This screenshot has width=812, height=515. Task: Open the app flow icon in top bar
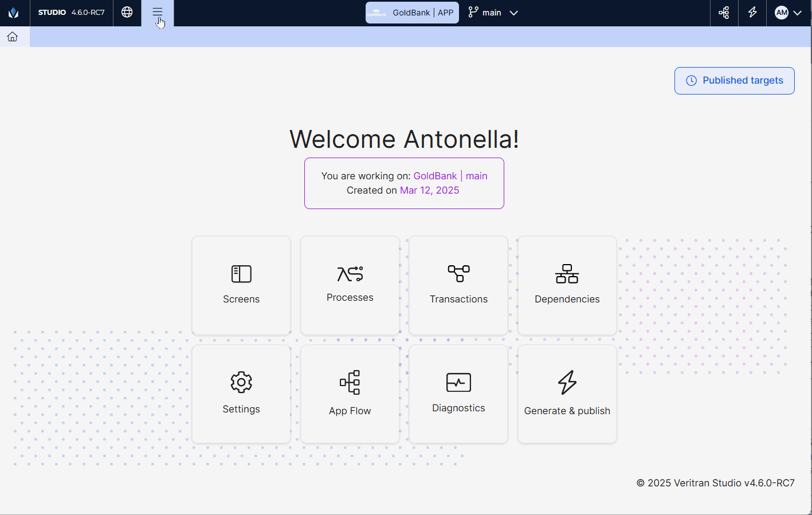(724, 13)
